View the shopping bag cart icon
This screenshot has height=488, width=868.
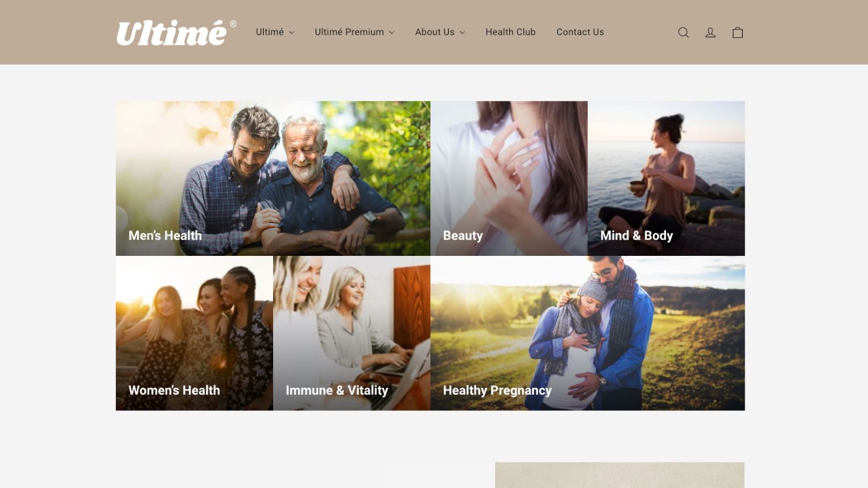pyautogui.click(x=738, y=32)
